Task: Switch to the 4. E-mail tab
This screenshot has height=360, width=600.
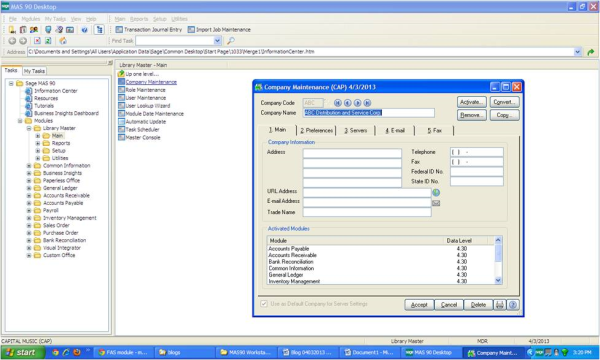Action: [x=395, y=130]
